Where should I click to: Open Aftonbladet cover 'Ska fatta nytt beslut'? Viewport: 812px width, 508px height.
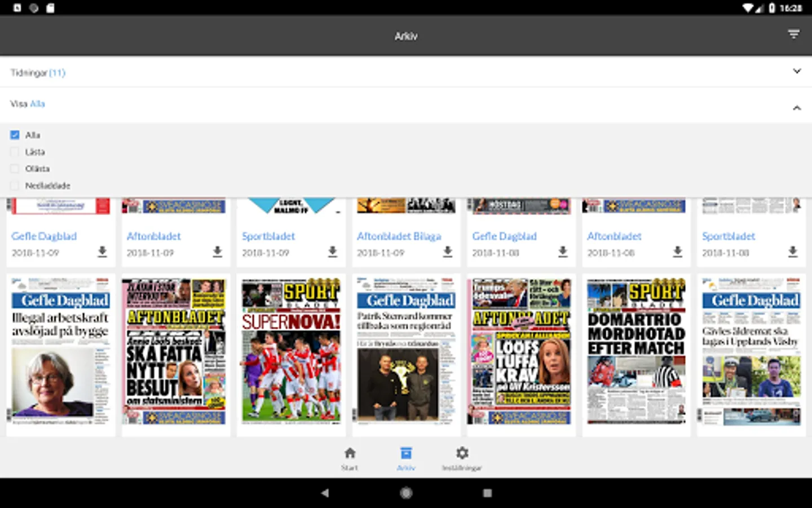(174, 351)
